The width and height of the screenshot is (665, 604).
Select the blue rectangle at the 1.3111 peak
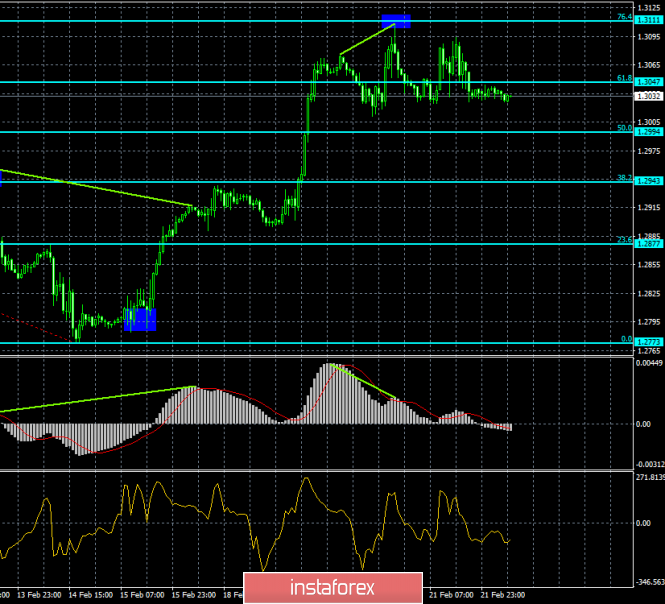point(396,21)
